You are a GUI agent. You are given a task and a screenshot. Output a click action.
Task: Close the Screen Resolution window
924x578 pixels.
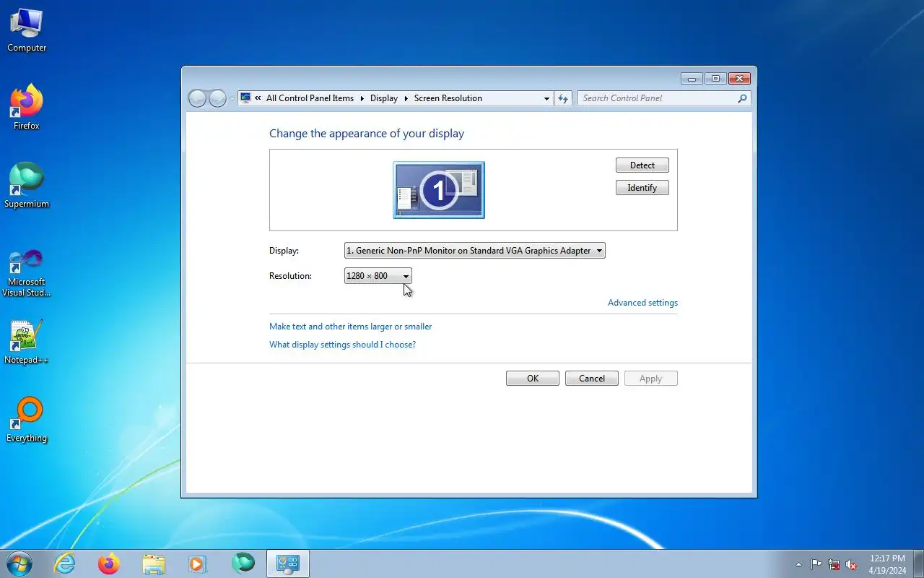(x=739, y=79)
